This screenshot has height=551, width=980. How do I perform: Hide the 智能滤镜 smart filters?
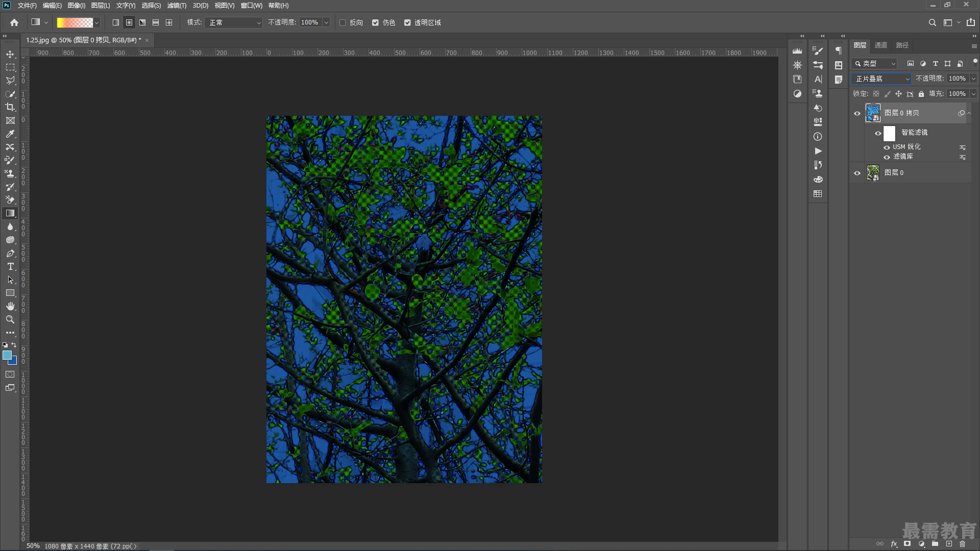[x=878, y=133]
